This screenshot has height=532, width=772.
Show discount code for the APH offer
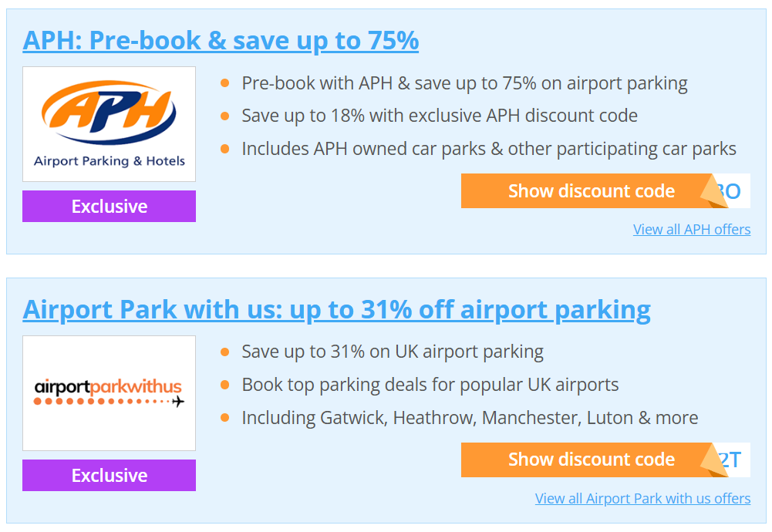(591, 191)
